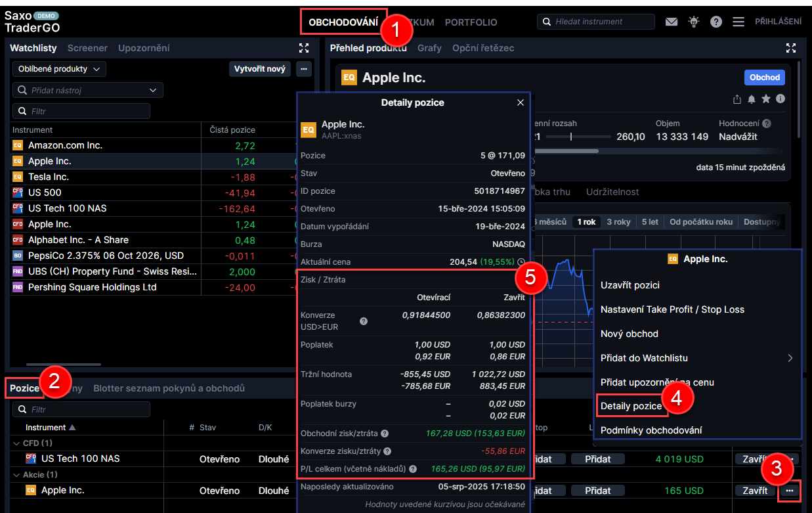Open help for Konverze USD>EUR

pos(364,321)
